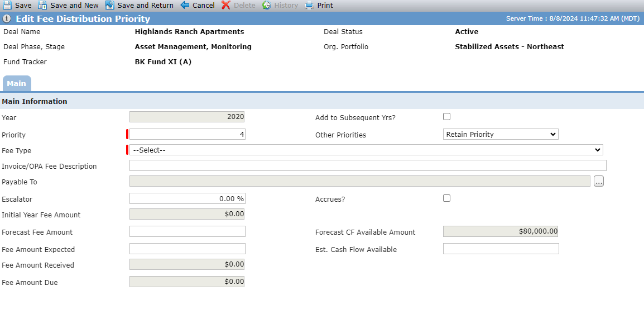Click the Save and New icon

[43, 6]
